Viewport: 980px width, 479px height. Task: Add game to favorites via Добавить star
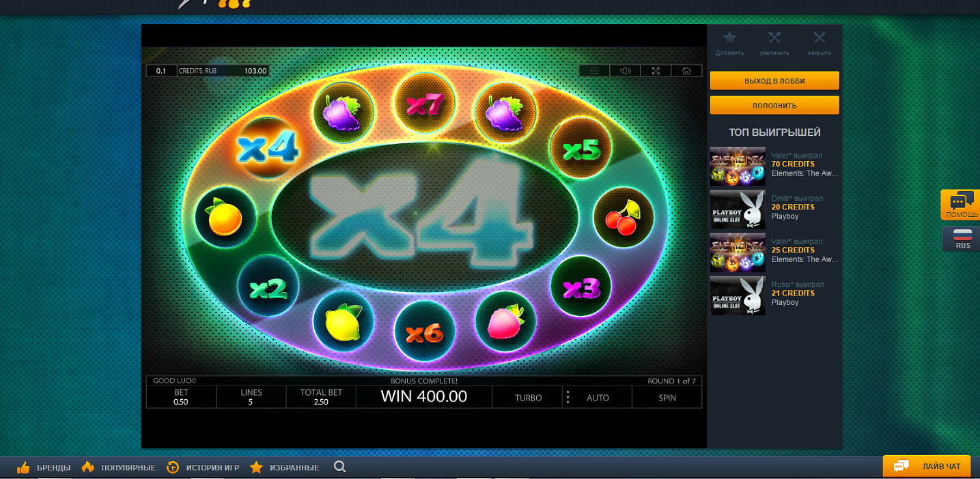click(x=729, y=39)
